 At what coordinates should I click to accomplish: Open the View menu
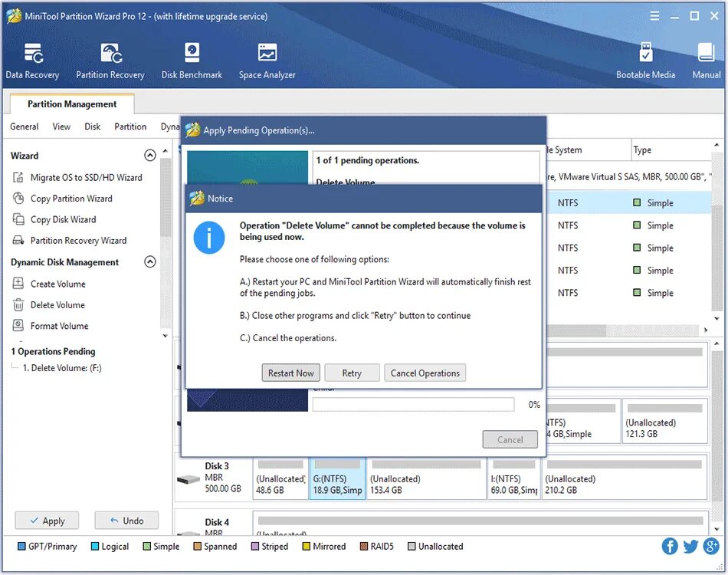pos(61,127)
